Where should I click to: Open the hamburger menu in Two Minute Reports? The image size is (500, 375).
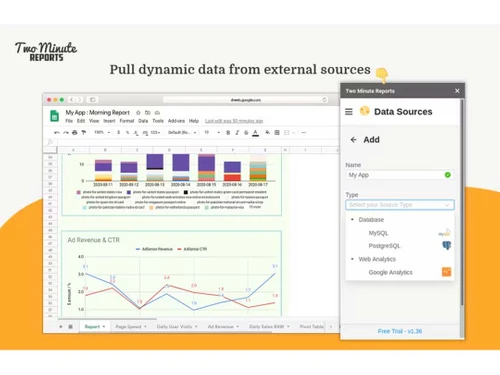[349, 112]
